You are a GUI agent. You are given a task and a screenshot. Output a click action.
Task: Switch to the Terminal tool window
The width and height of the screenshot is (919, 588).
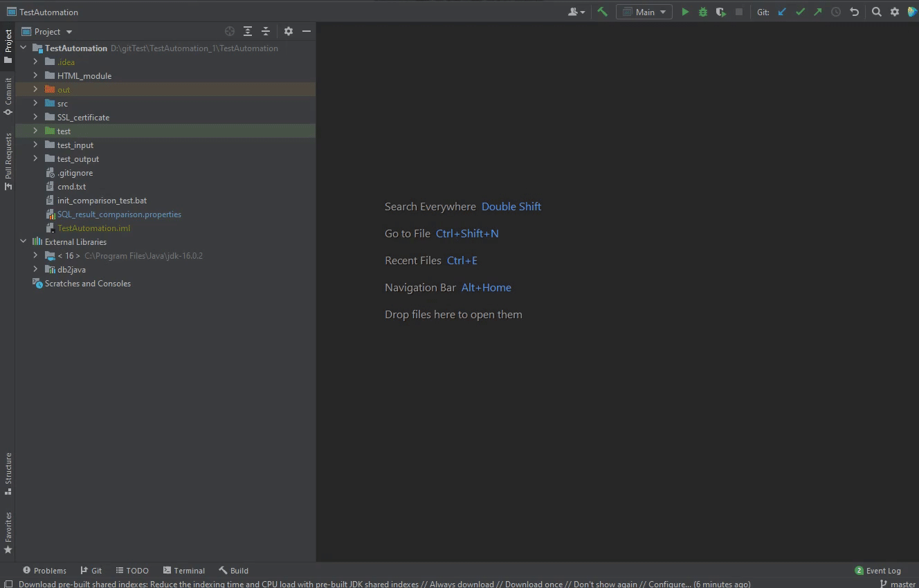pos(184,570)
